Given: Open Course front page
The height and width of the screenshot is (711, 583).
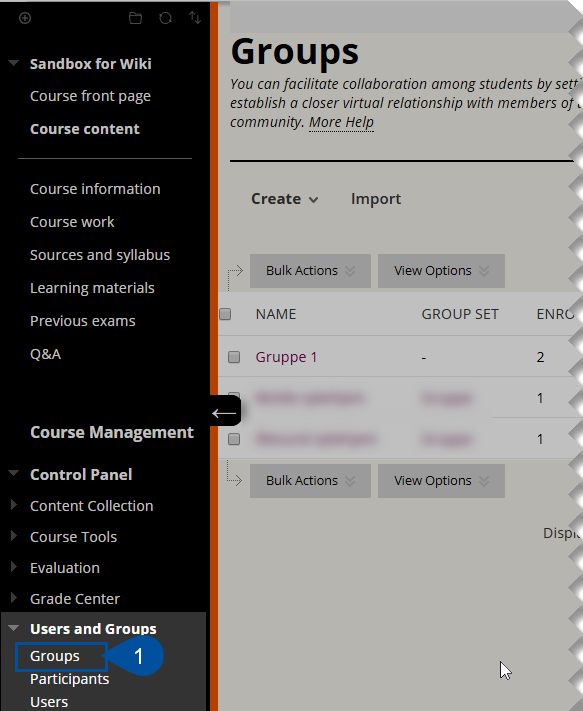Looking at the screenshot, I should point(90,96).
